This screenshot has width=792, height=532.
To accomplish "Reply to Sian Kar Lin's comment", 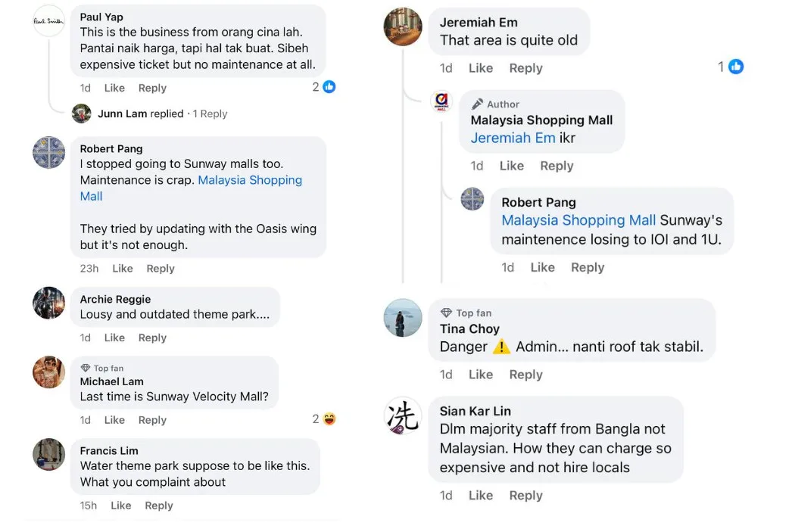I will (x=525, y=495).
